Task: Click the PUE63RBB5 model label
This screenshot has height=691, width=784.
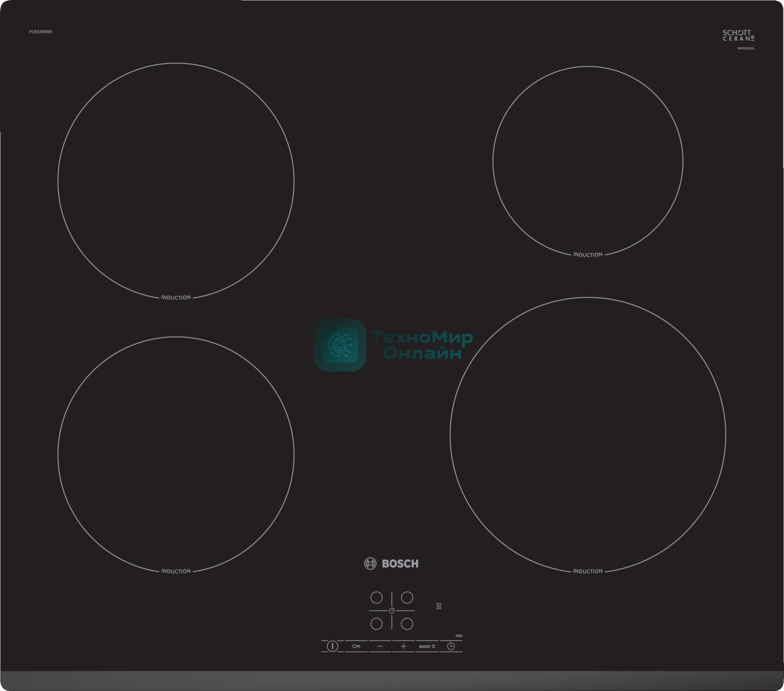Action: tap(40, 32)
